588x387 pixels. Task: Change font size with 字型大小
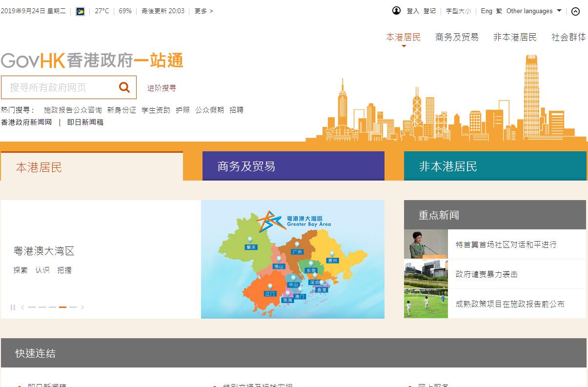point(458,11)
